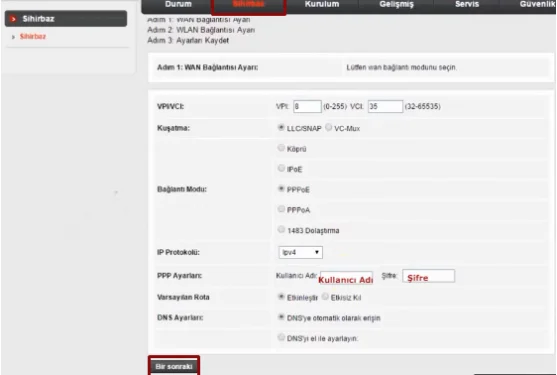
Task: Select the VC-Mux encapsulation option
Action: (329, 127)
